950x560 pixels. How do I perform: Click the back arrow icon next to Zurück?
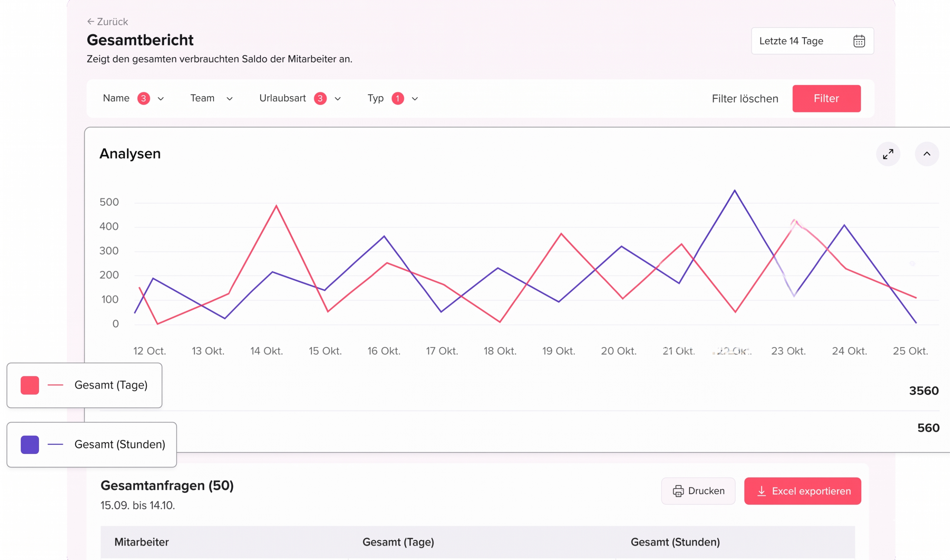coord(91,22)
